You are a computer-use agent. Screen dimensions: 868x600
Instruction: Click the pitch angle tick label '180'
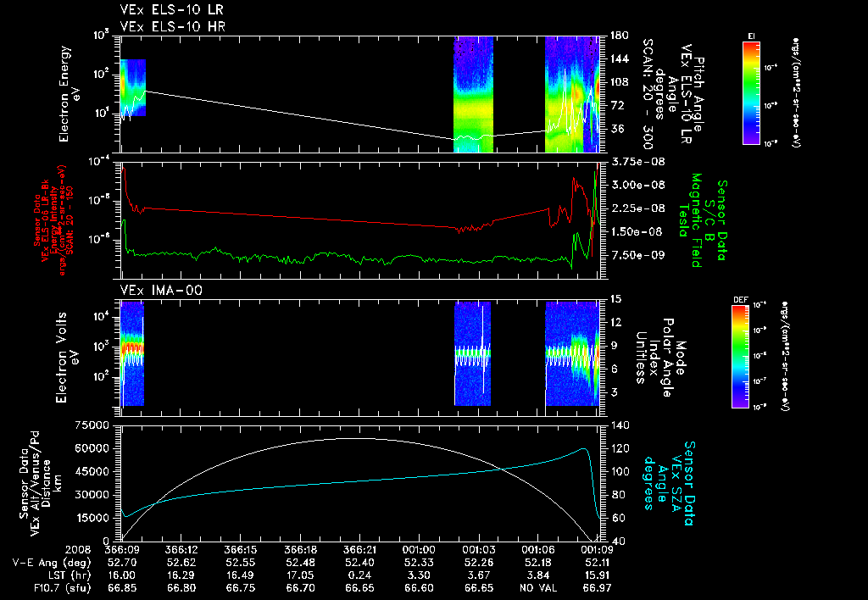tap(620, 36)
